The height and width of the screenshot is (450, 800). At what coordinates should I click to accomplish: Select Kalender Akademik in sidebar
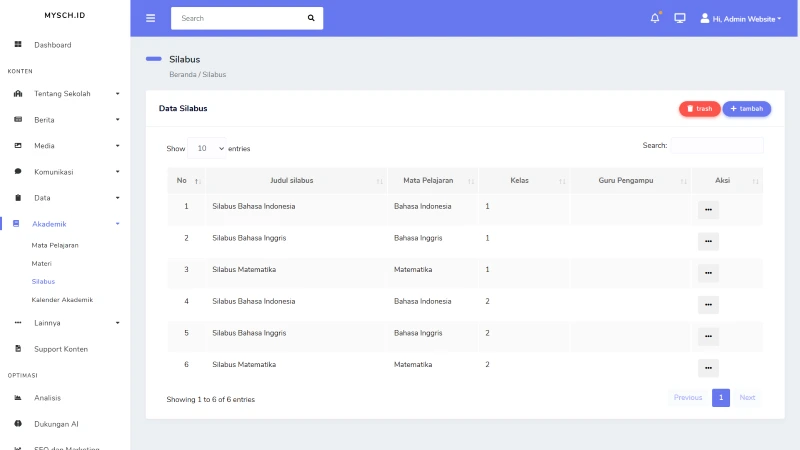tap(62, 299)
